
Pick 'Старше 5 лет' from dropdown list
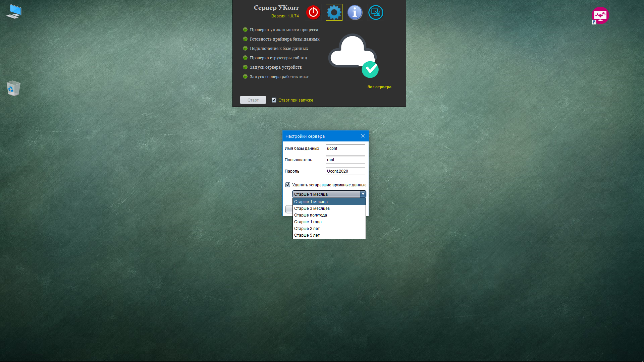[x=307, y=235]
